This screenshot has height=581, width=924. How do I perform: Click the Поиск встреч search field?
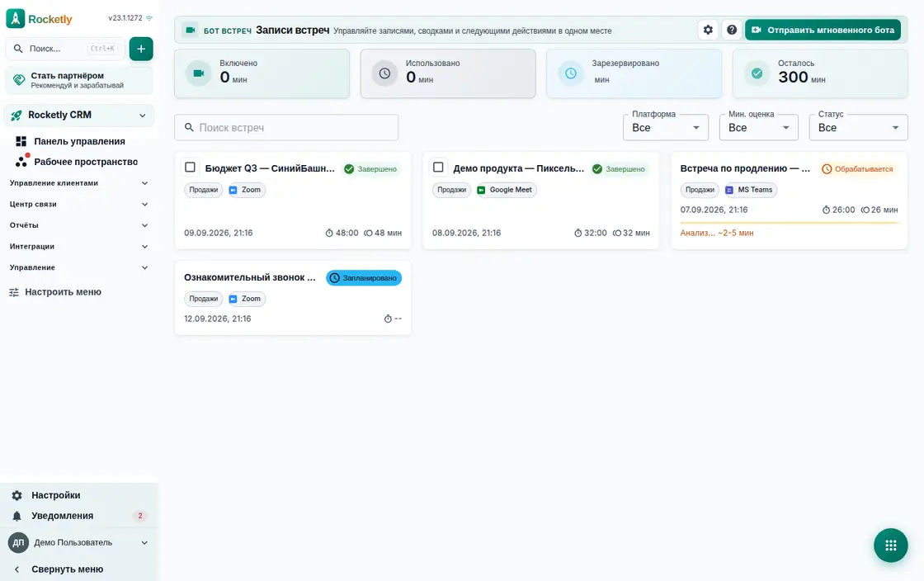click(286, 127)
